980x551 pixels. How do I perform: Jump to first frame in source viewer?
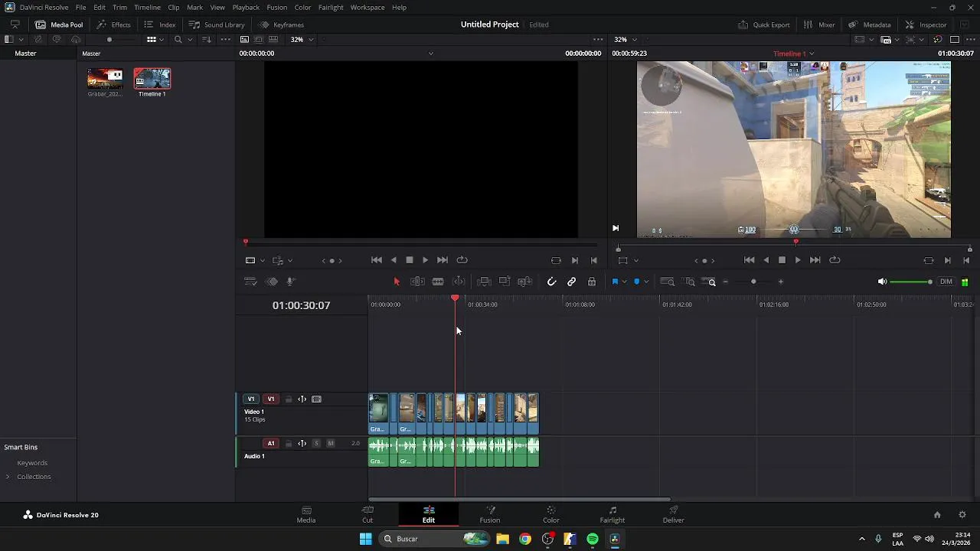(376, 260)
